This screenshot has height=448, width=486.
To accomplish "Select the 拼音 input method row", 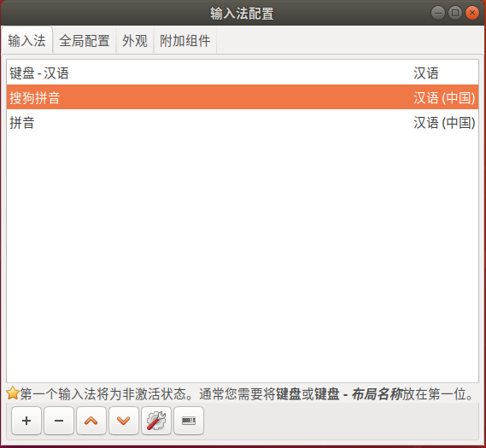I will [x=243, y=122].
